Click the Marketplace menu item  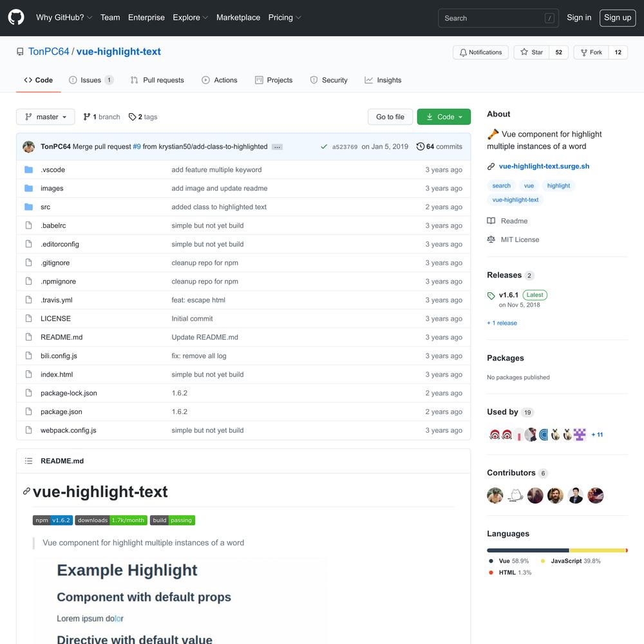coord(238,17)
